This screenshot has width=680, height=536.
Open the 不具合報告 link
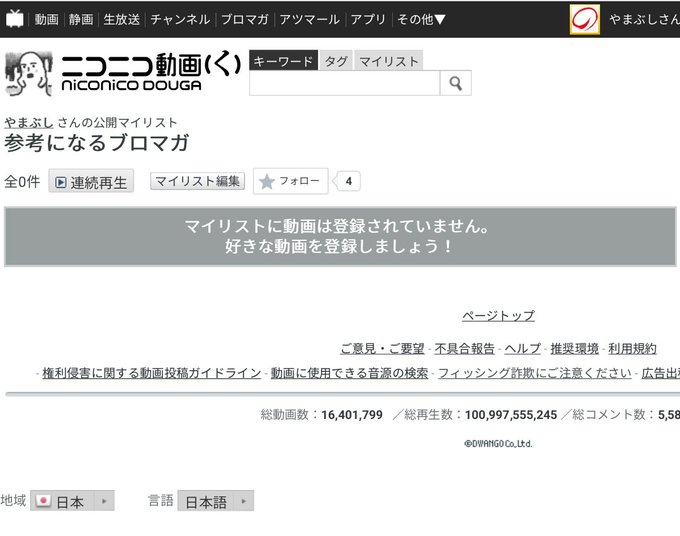click(464, 348)
